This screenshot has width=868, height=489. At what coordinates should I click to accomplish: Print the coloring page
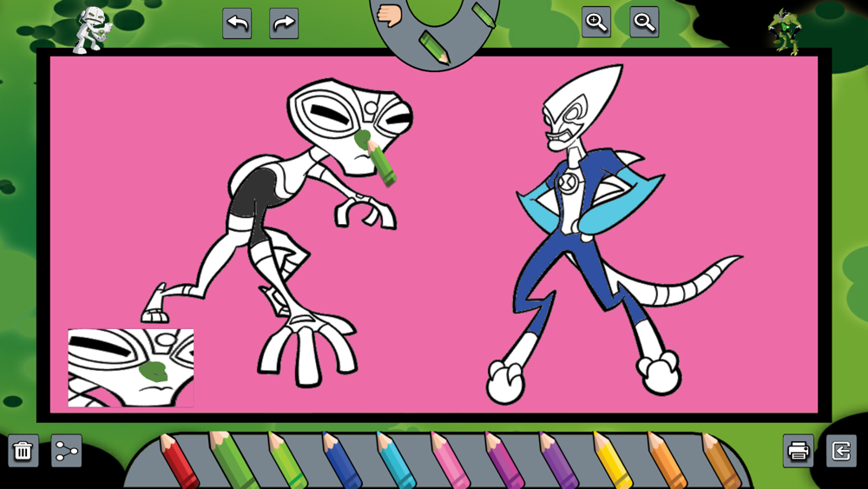tap(798, 450)
